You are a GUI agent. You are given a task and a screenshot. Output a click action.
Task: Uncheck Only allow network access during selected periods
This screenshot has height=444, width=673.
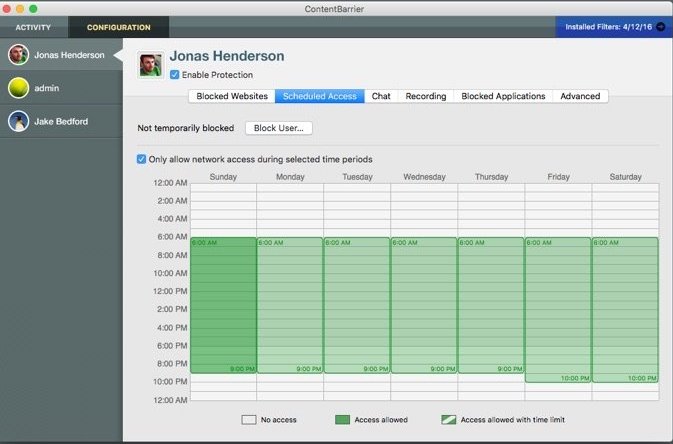(141, 159)
